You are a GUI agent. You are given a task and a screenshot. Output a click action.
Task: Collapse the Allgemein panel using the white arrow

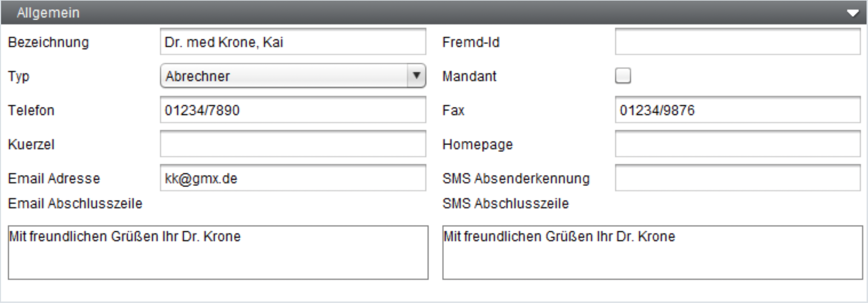click(x=853, y=13)
